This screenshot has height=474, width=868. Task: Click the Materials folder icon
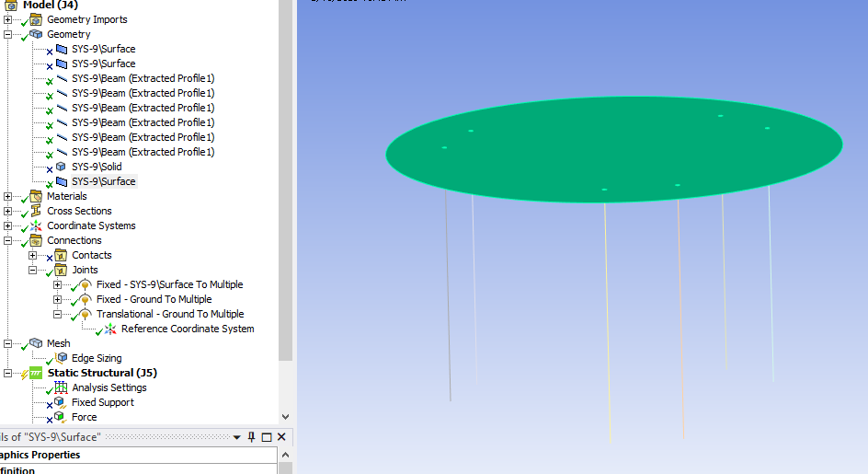tap(36, 196)
